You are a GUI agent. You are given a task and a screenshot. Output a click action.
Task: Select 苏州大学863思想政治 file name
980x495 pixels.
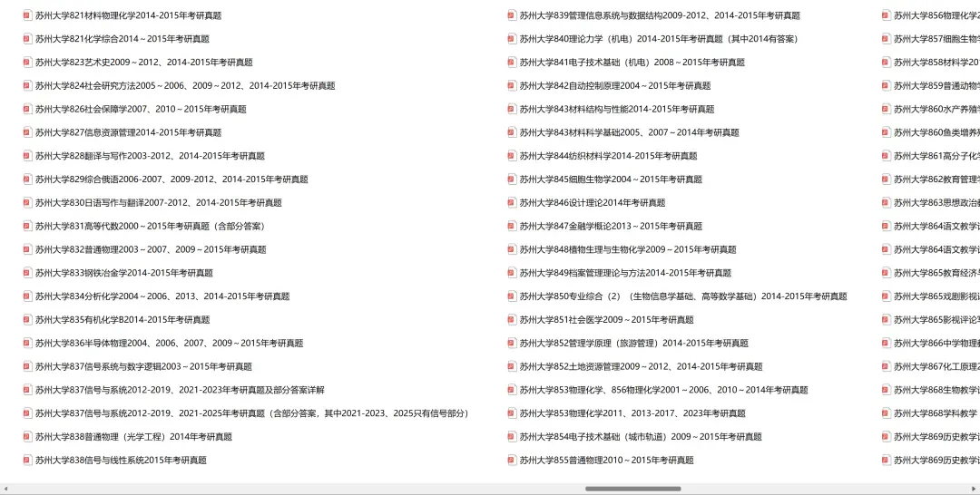(936, 202)
